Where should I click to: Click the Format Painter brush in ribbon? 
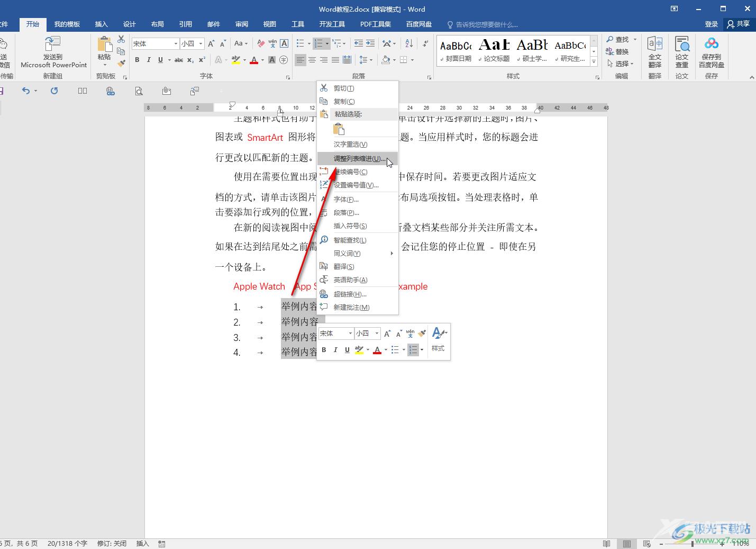click(121, 63)
